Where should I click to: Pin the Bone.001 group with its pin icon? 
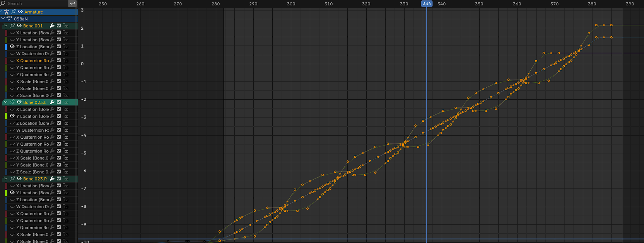pos(12,26)
